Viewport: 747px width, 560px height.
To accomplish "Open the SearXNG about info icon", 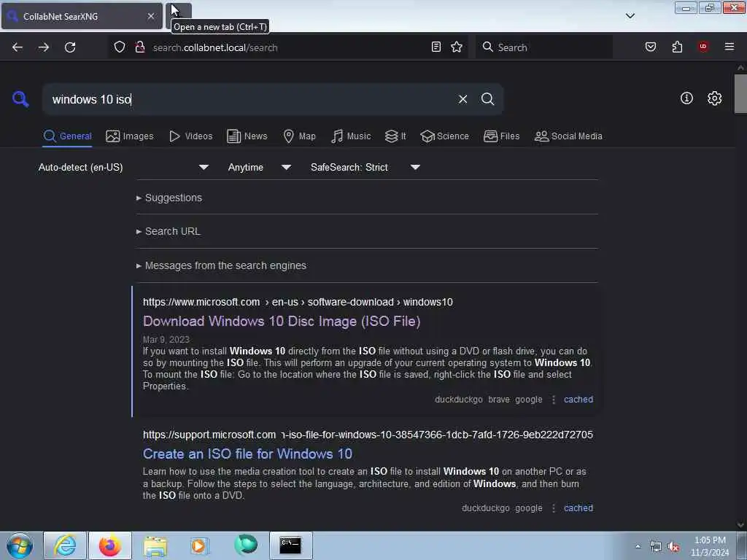I will coord(686,98).
